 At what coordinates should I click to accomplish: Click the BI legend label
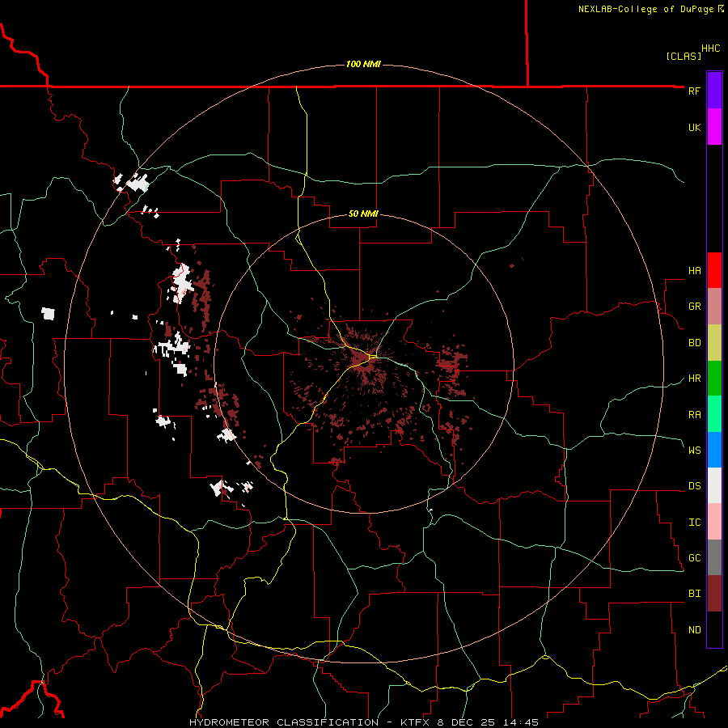click(x=694, y=594)
